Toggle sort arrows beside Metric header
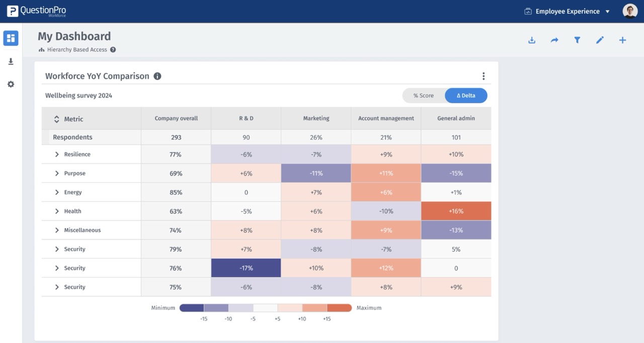Image resolution: width=644 pixels, height=343 pixels. coord(57,119)
